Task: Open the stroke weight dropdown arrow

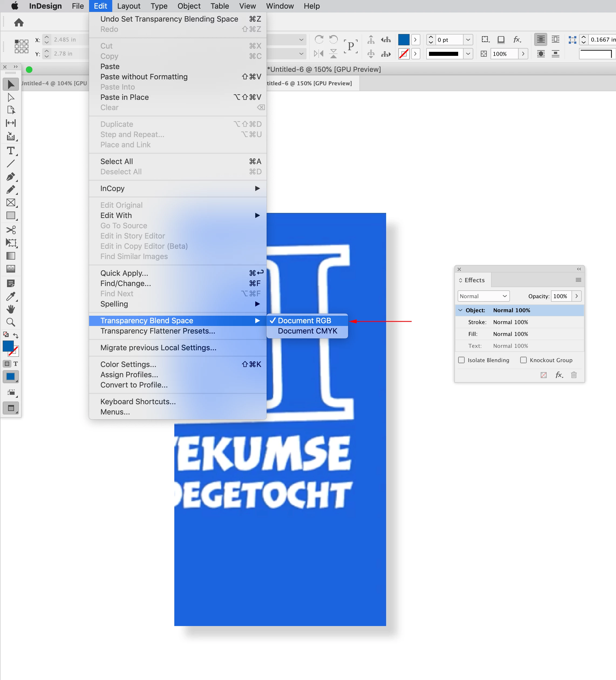Action: [x=468, y=40]
